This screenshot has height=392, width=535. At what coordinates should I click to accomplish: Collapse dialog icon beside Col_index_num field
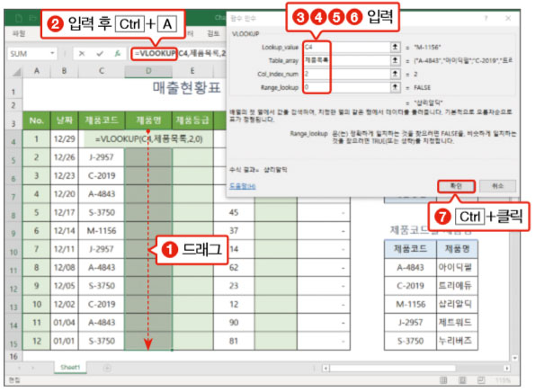tap(395, 74)
